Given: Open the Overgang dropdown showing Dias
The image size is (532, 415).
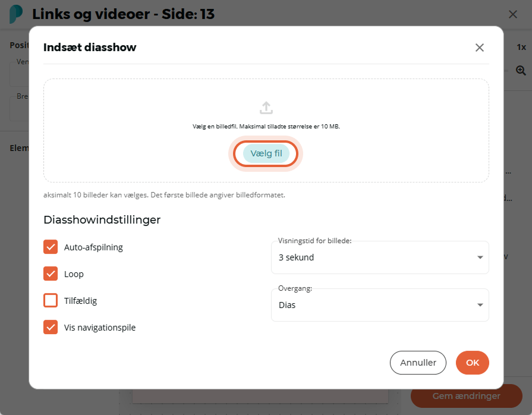Looking at the screenshot, I should click(x=380, y=305).
